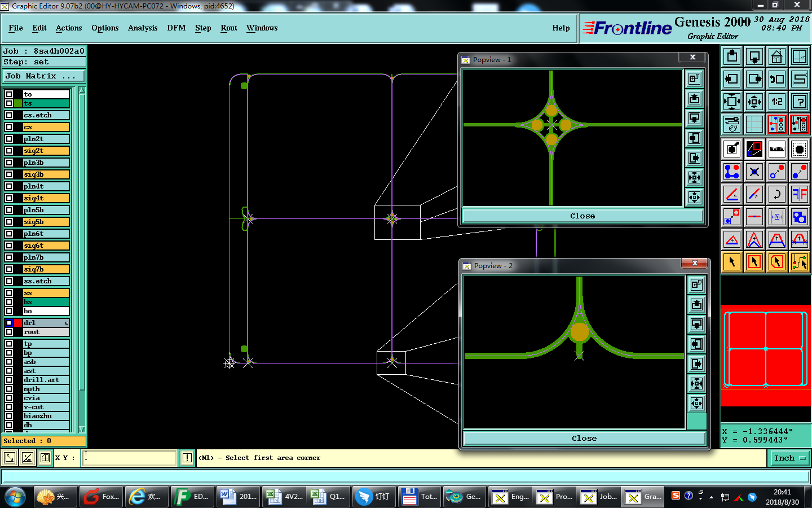The width and height of the screenshot is (812, 508).
Task: Click the blue-red connected nodes tool icon
Action: (732, 172)
